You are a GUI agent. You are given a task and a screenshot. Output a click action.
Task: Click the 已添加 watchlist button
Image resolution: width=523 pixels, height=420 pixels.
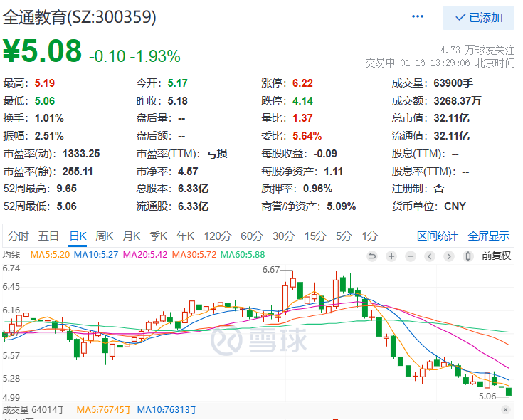(x=478, y=18)
